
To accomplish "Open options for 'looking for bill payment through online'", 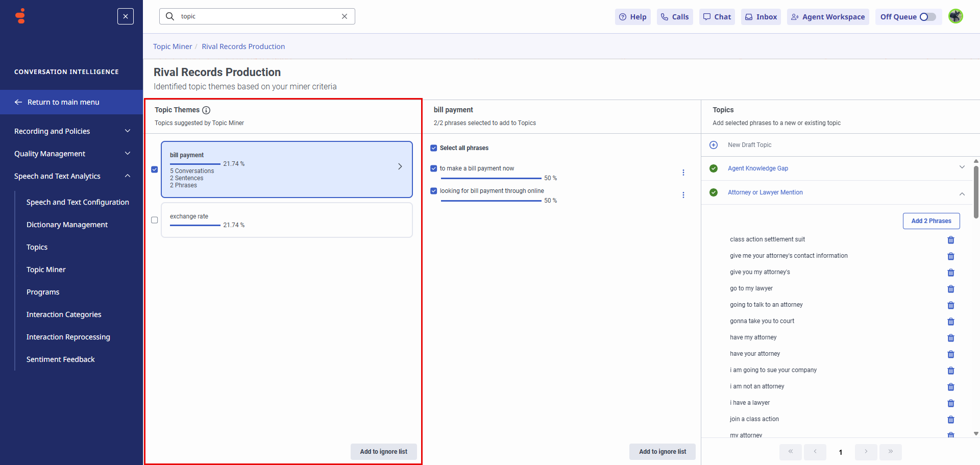I will click(683, 195).
